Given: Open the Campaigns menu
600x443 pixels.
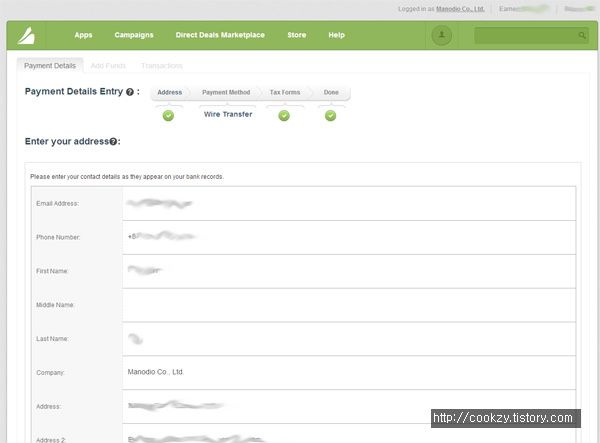Looking at the screenshot, I should 134,35.
